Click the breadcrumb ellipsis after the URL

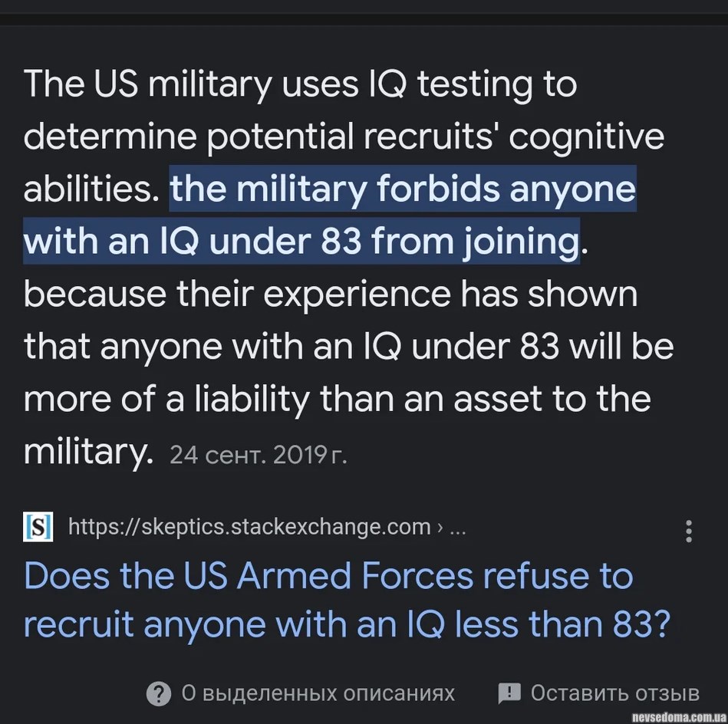pyautogui.click(x=457, y=528)
